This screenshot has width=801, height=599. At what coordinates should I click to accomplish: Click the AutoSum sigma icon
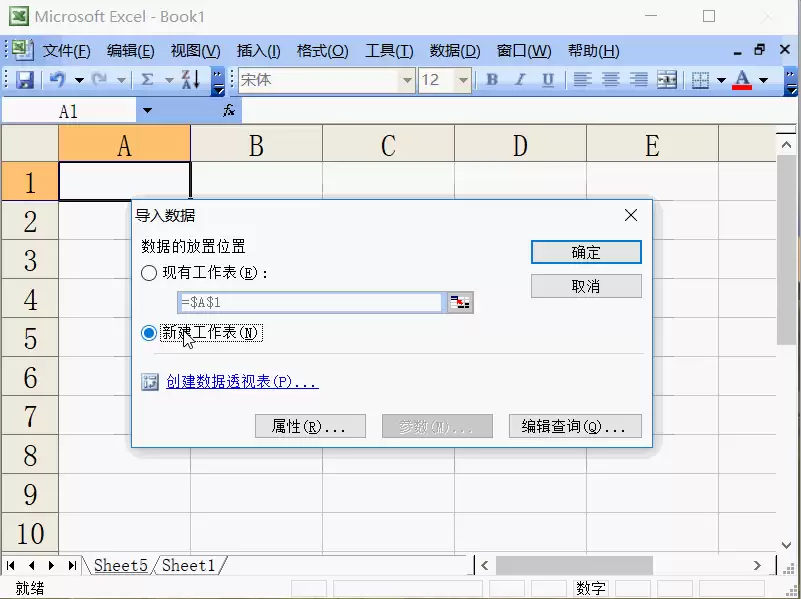[x=147, y=80]
